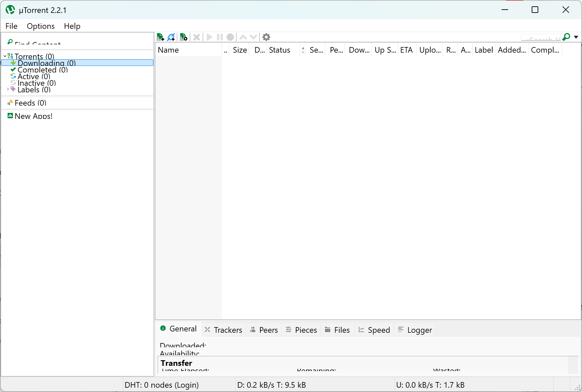582x392 pixels.
Task: Click the Downloading green arrow icon
Action: (13, 63)
